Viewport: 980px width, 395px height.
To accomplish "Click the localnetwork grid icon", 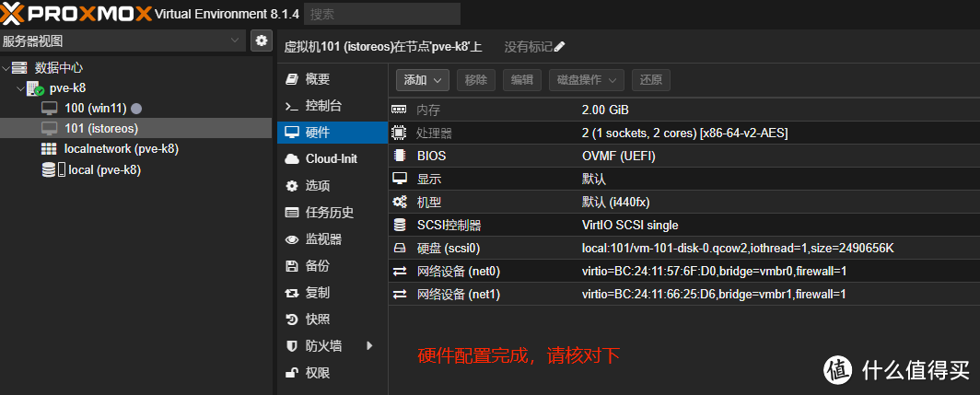I will pos(49,149).
